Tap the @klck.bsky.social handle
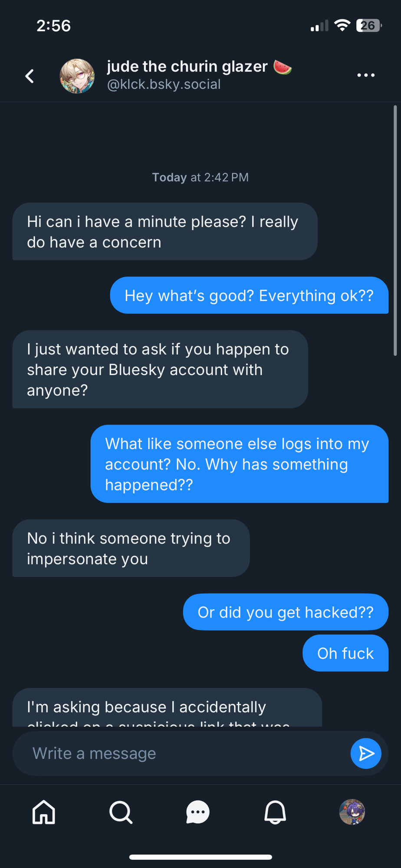This screenshot has height=868, width=401. [x=164, y=85]
